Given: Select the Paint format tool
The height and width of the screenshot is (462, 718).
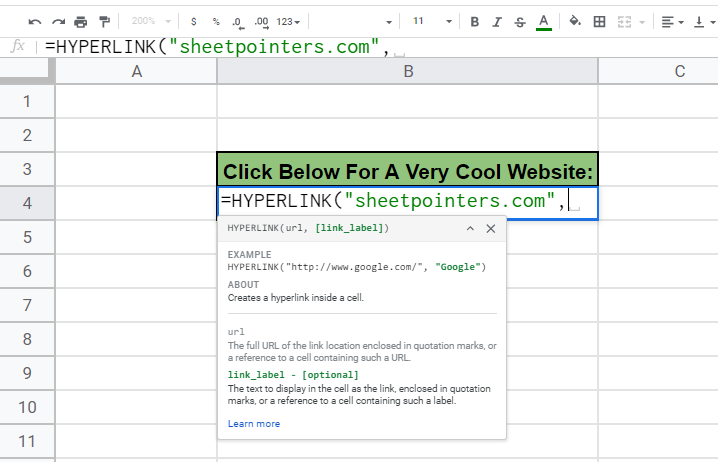Looking at the screenshot, I should click(x=104, y=22).
